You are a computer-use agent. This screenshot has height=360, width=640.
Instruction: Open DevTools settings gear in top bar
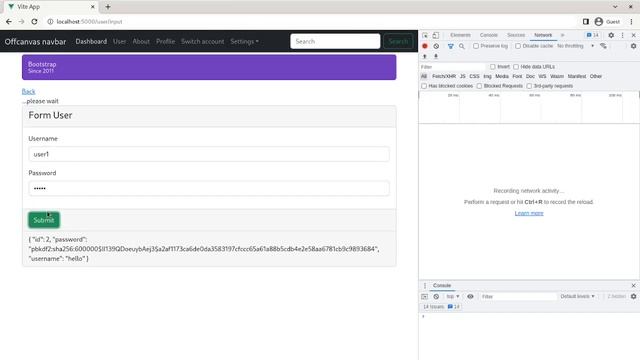611,35
